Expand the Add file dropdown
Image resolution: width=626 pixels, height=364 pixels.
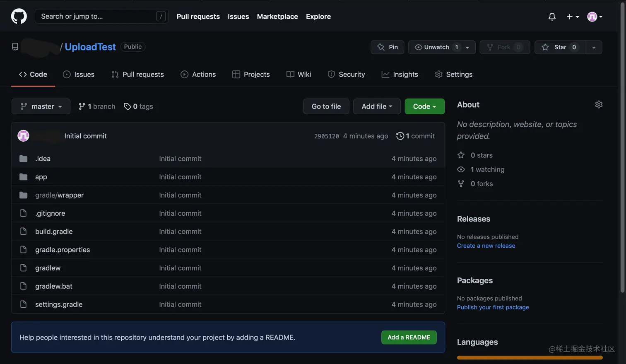(377, 106)
